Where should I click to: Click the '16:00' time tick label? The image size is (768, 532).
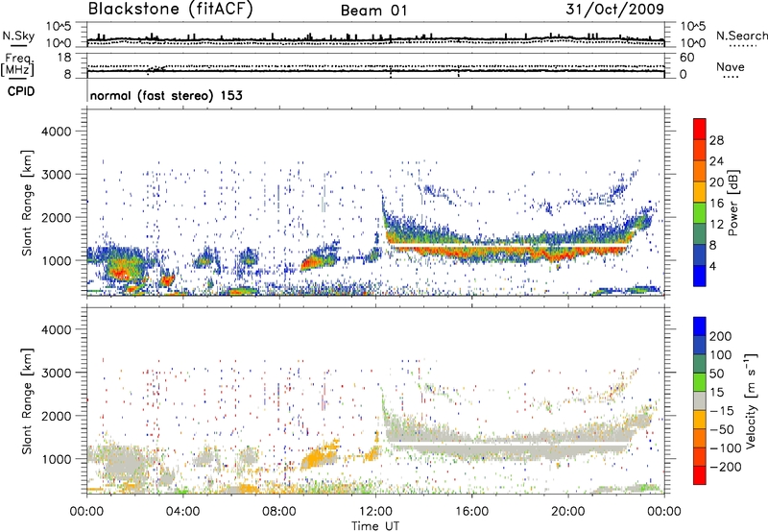click(x=472, y=512)
